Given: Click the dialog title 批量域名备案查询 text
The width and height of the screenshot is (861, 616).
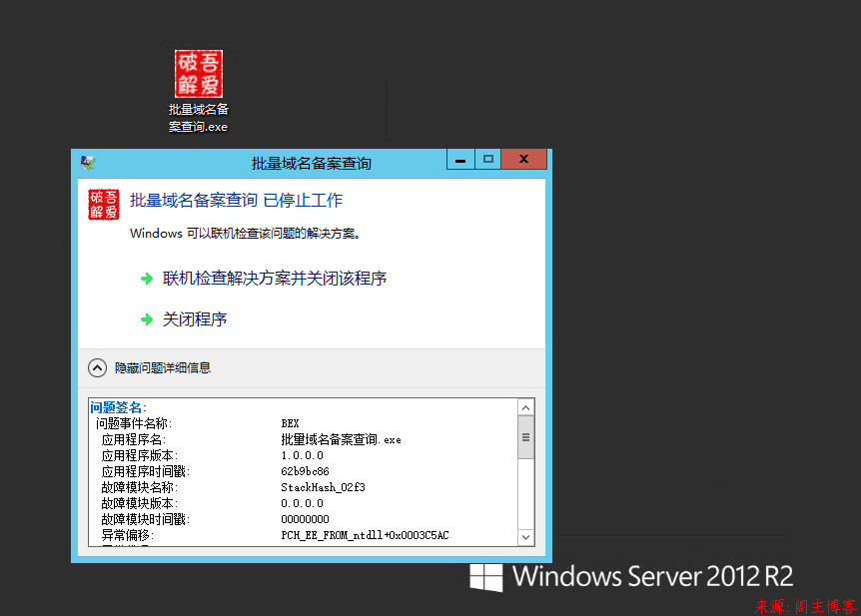Looking at the screenshot, I should coord(312,163).
